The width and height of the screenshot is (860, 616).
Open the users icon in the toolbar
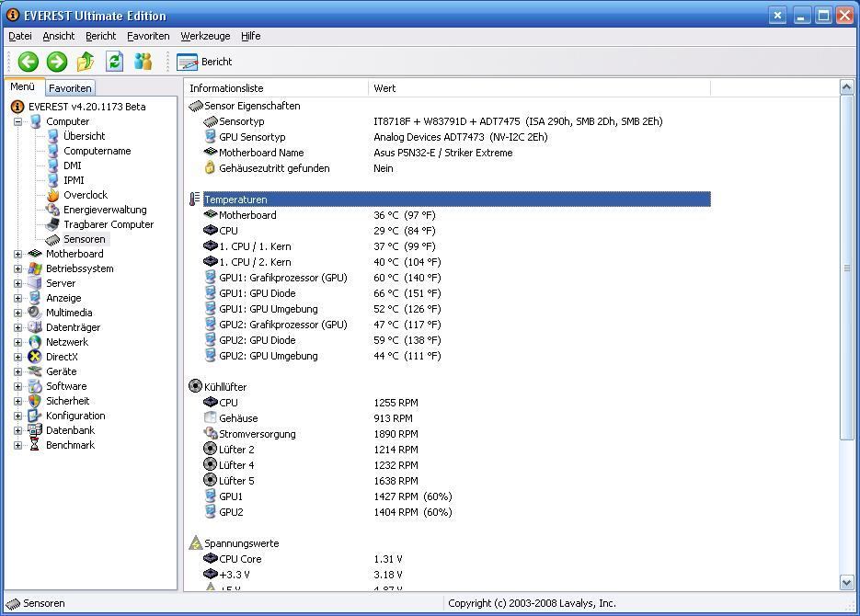[x=143, y=62]
